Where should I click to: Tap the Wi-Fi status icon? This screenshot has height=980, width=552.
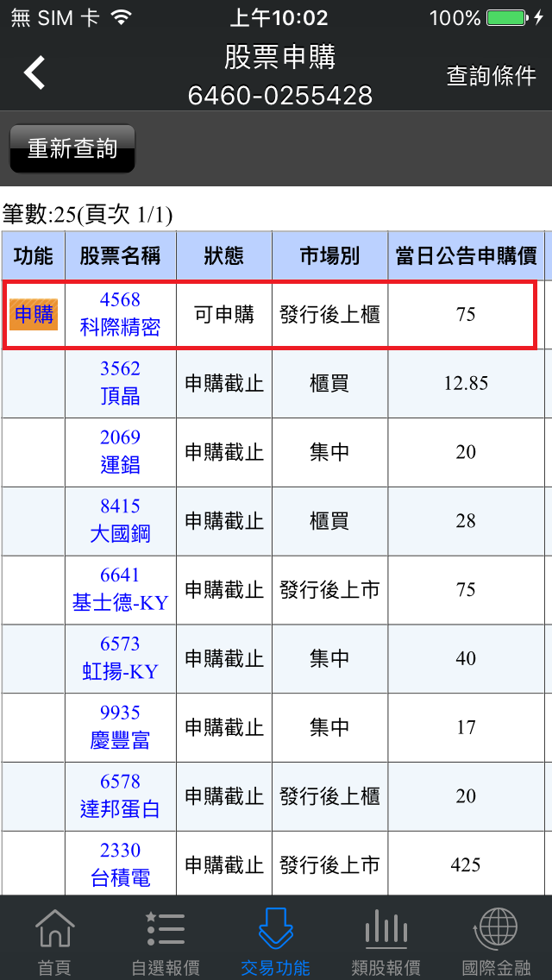tap(120, 18)
